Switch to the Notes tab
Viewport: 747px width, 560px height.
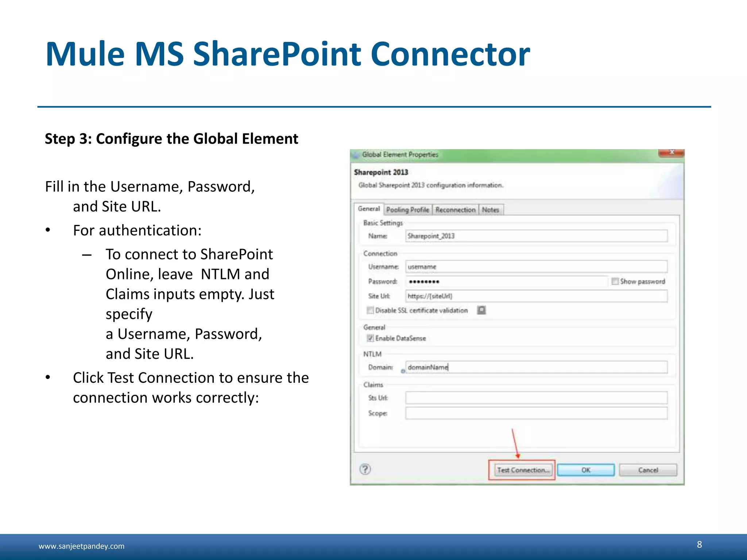coord(491,210)
